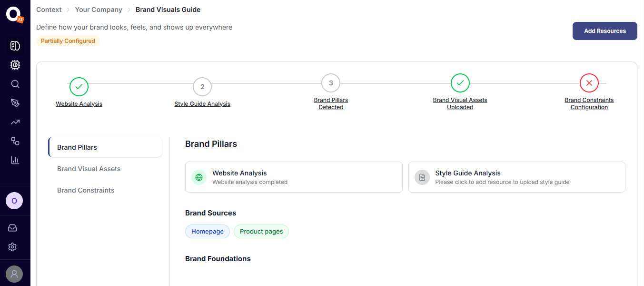Screen dimensions: 644x286
Task: Open Brand Visual Assets Uploaded step link
Action: [x=460, y=103]
